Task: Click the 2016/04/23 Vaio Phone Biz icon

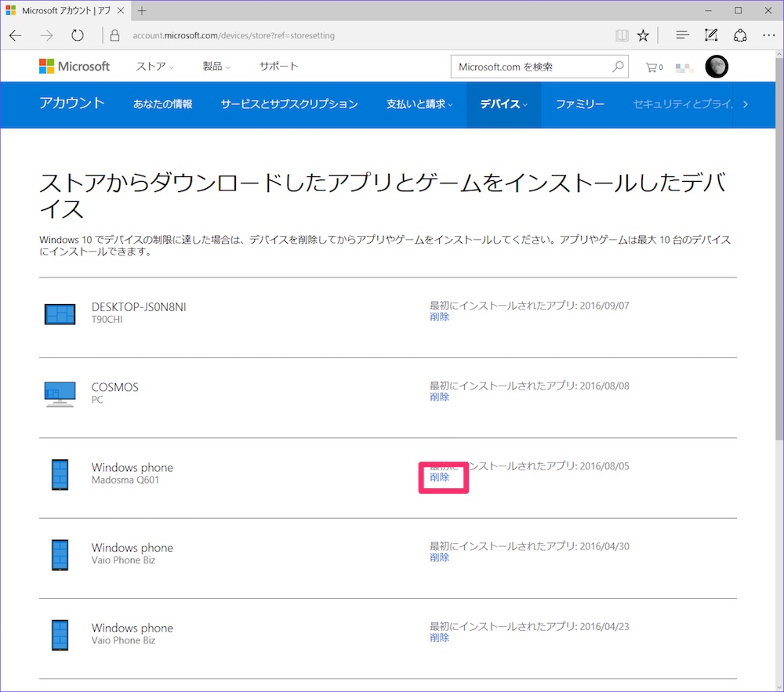Action: coord(60,635)
